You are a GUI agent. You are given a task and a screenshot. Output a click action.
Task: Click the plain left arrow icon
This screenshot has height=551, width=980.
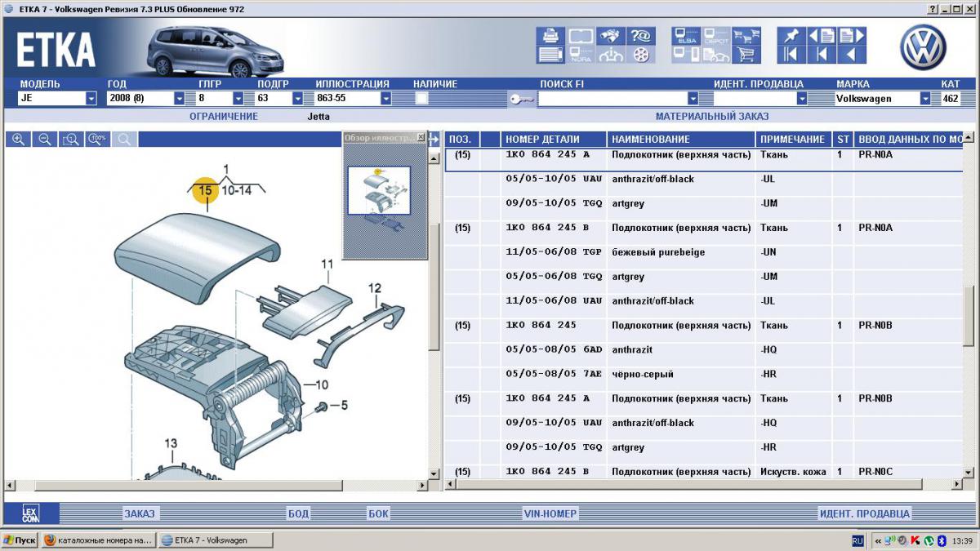851,55
